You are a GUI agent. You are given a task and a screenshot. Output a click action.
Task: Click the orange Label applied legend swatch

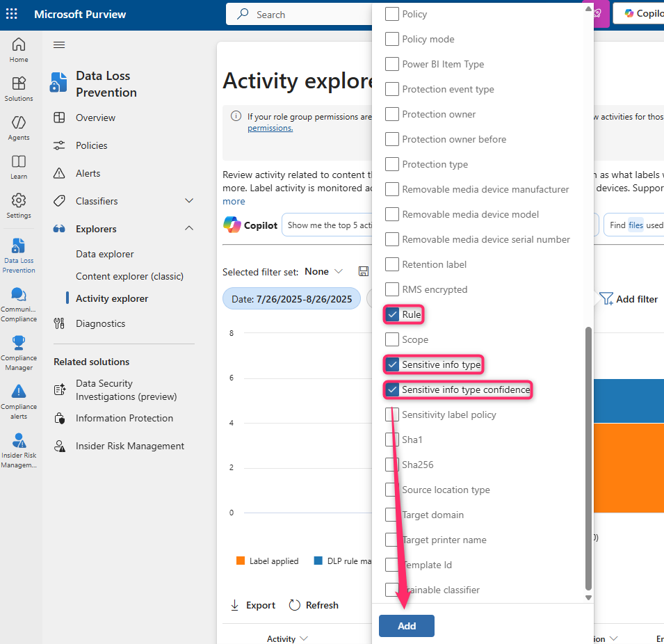[241, 561]
